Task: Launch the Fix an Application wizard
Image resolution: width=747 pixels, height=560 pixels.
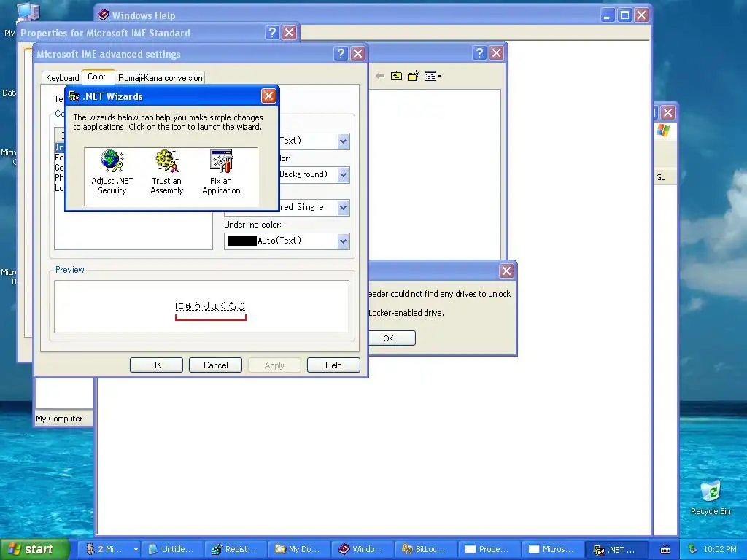Action: 221,172
